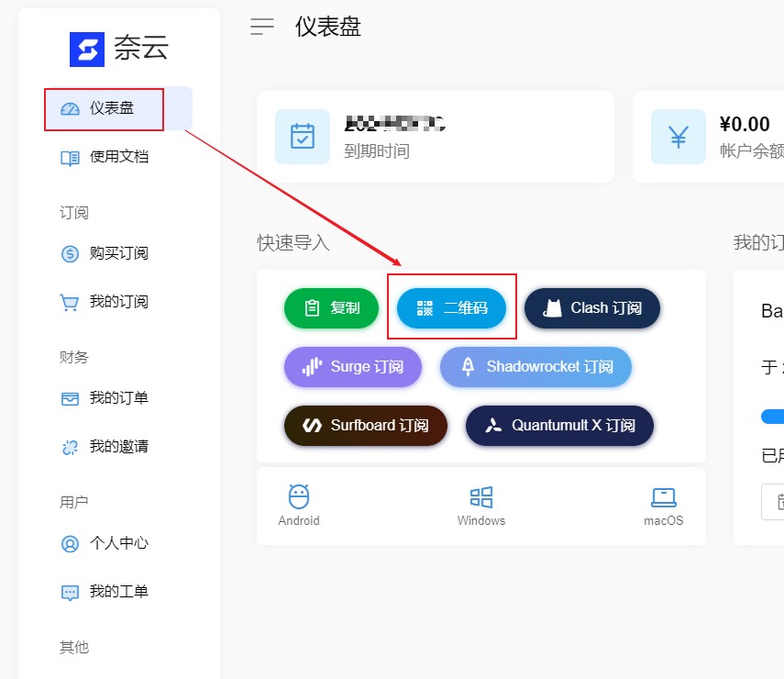Click the Quantumult X 订阅 button
This screenshot has width=784, height=679.
[x=559, y=426]
